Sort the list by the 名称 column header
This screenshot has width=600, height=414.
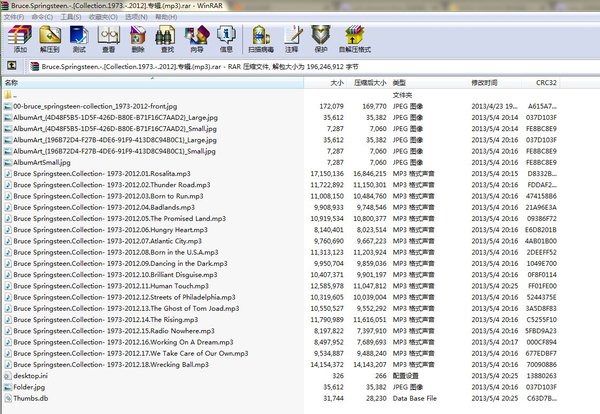coord(12,82)
